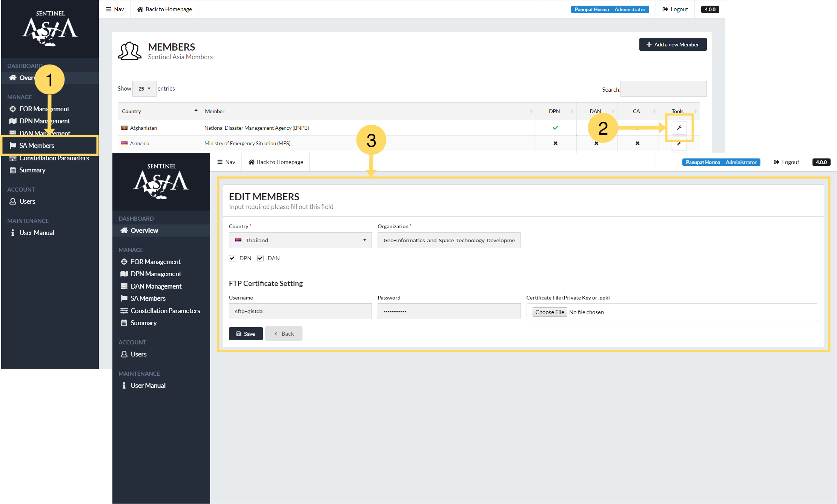Click Choose File for the certificate file
The height and width of the screenshot is (504, 837).
[x=550, y=312]
